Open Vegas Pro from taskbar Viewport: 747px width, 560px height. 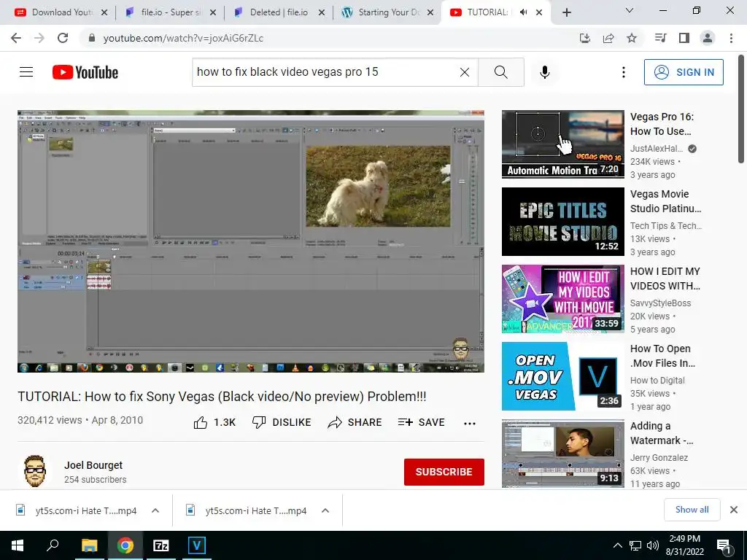(196, 545)
